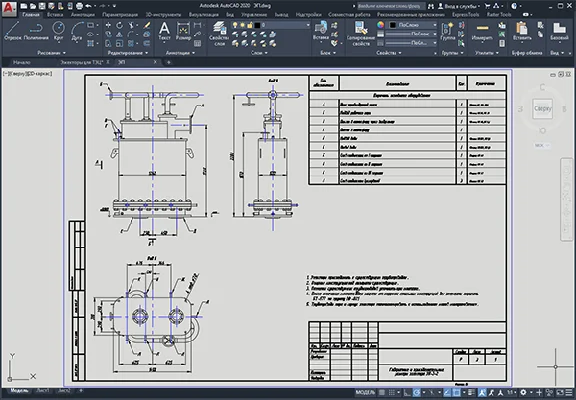Viewport: 576px width, 400px height.
Task: Switch to the Лист1 layout tab
Action: [43, 391]
